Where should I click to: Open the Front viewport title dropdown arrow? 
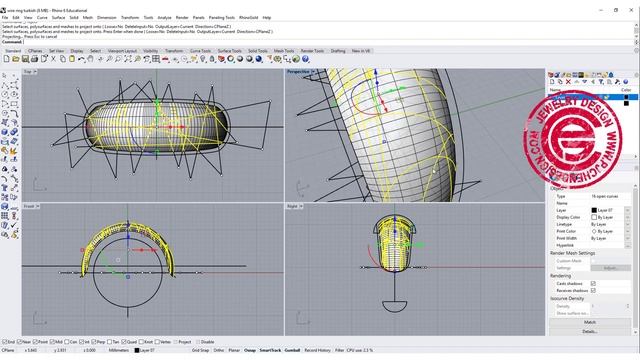37,206
